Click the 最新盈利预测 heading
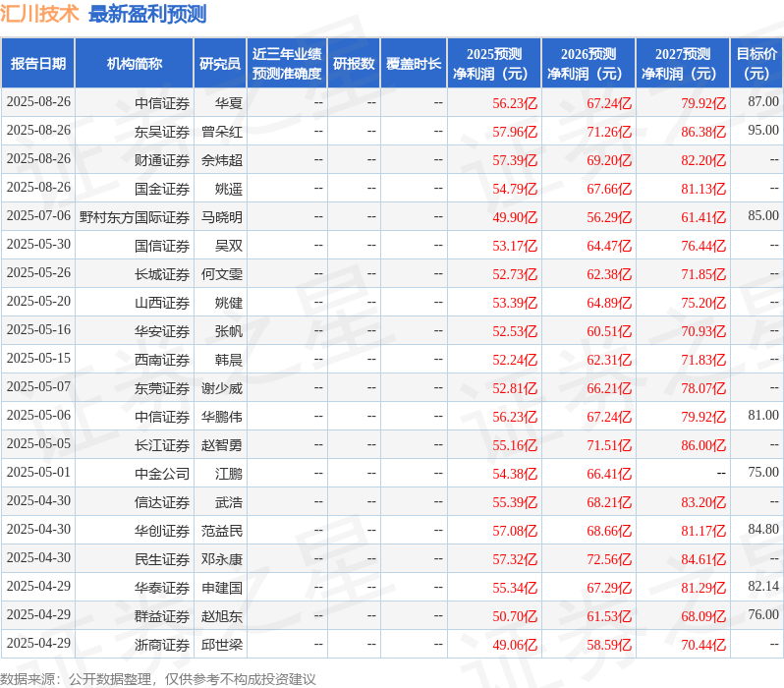 [x=147, y=14]
